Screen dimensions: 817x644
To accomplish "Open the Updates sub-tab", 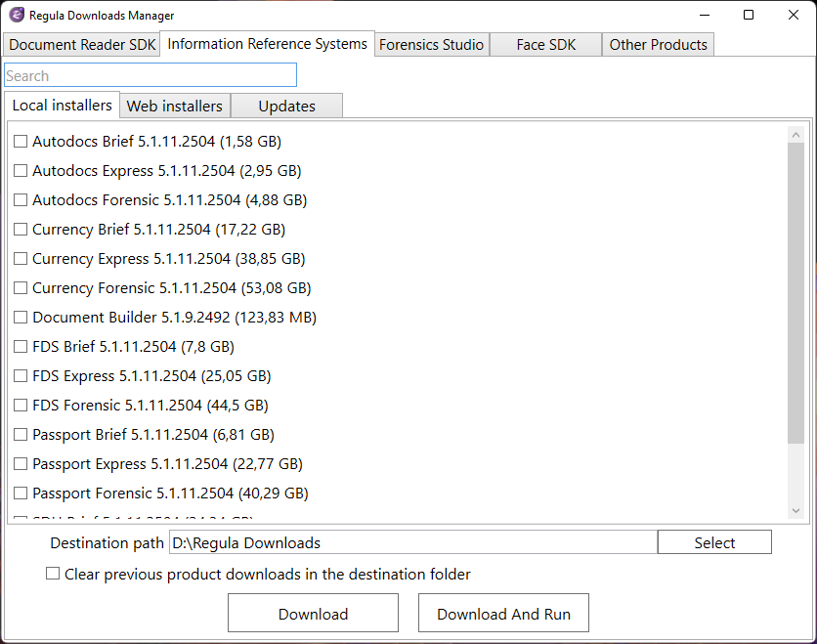I will (287, 107).
